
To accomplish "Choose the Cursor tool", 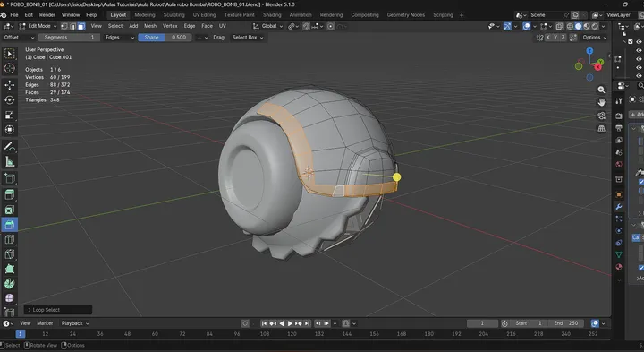I will coord(10,69).
